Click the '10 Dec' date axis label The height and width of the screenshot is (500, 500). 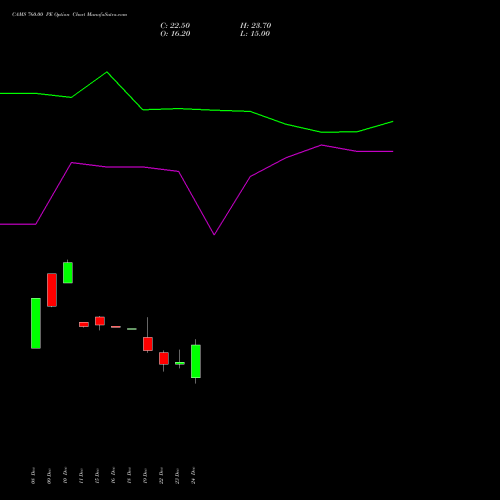[x=65, y=476]
